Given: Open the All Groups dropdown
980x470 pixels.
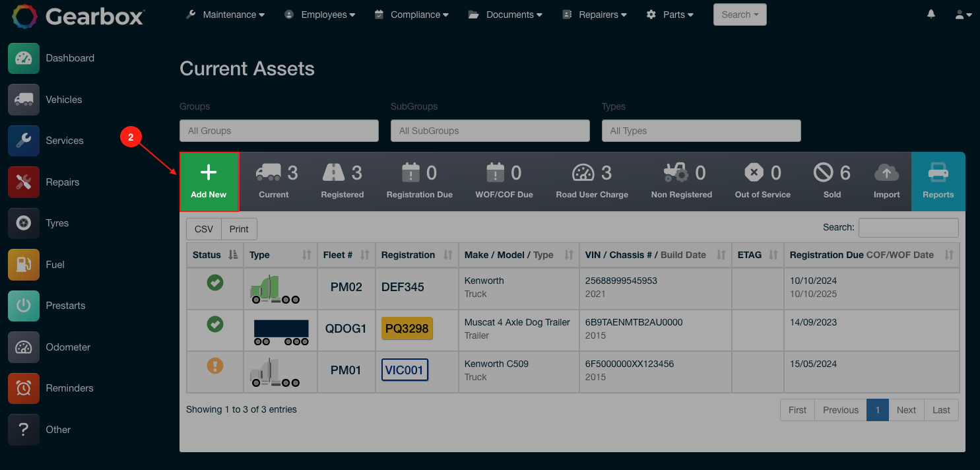Looking at the screenshot, I should pos(278,130).
